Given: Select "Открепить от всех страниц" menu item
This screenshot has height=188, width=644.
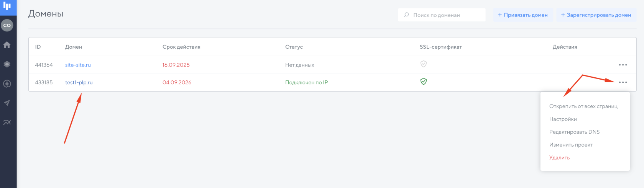Looking at the screenshot, I should tap(583, 106).
